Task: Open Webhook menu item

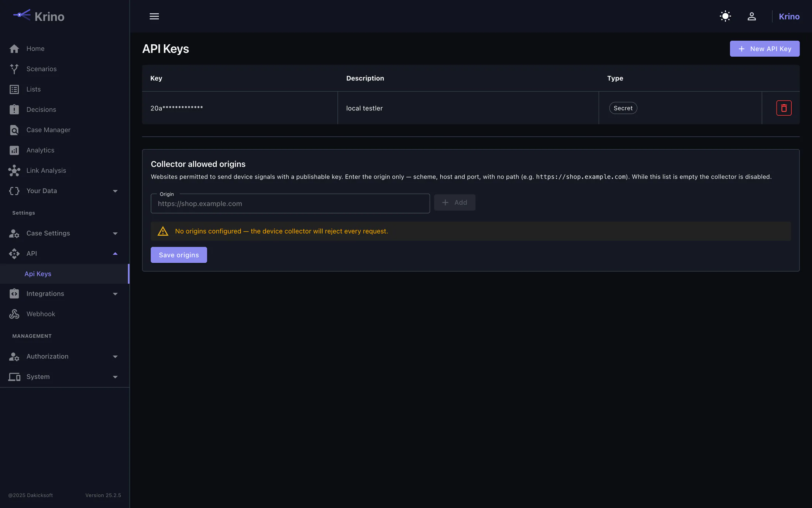Action: (65, 314)
